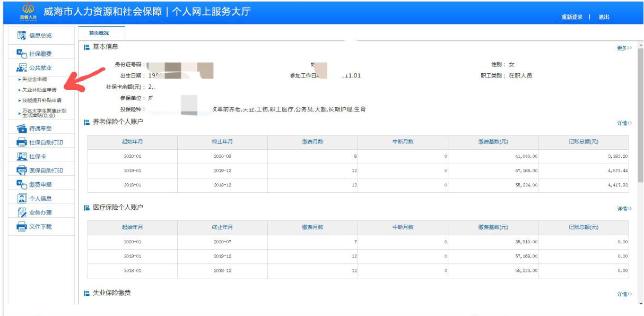Select 失业金申领 under 公共就业
Viewport: 644px width, 316px height.
[35, 79]
